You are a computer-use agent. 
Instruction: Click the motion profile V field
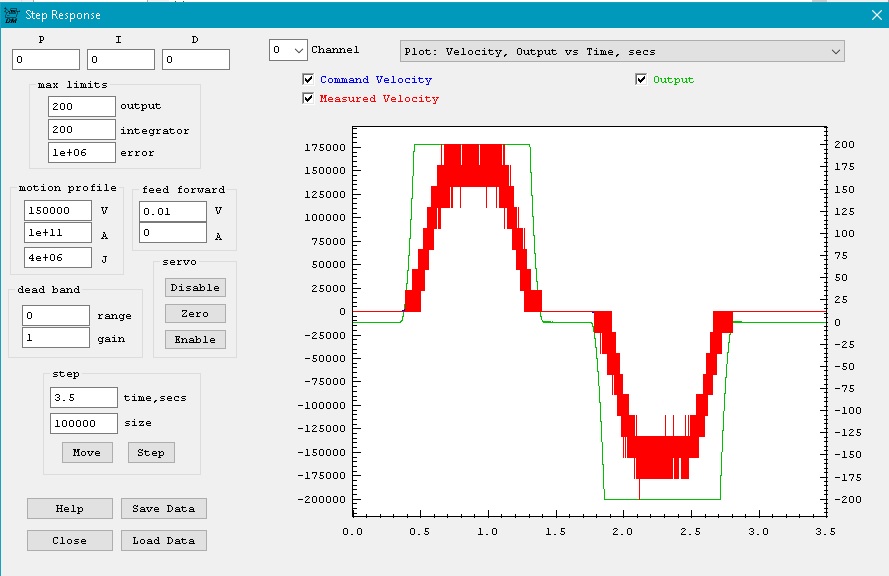point(59,211)
